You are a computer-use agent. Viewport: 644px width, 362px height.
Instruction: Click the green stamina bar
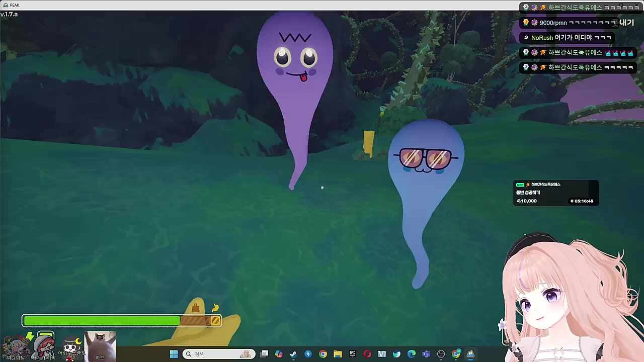102,320
